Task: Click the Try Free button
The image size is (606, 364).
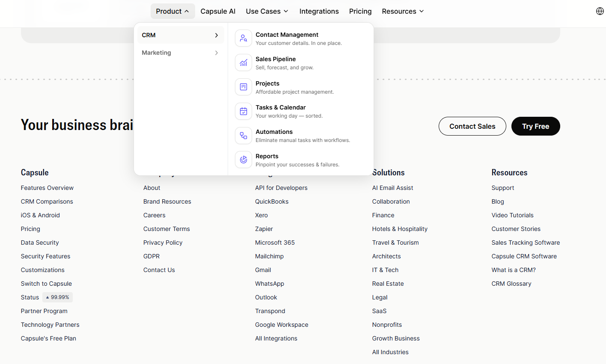Action: [x=535, y=126]
